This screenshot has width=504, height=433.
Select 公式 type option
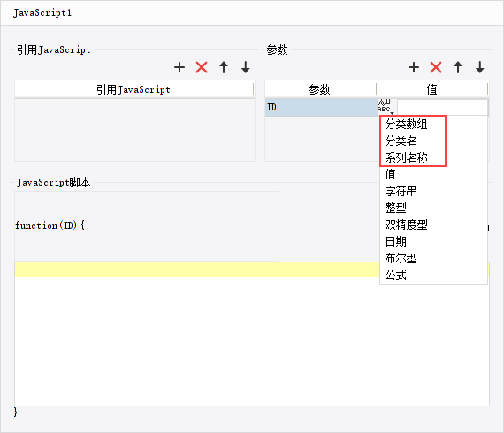coord(395,275)
